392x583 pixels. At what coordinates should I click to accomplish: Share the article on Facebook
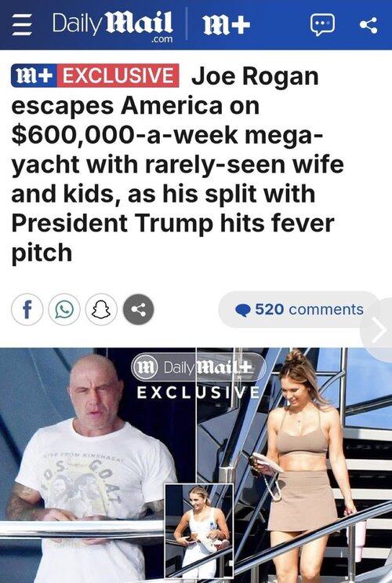[x=27, y=309]
